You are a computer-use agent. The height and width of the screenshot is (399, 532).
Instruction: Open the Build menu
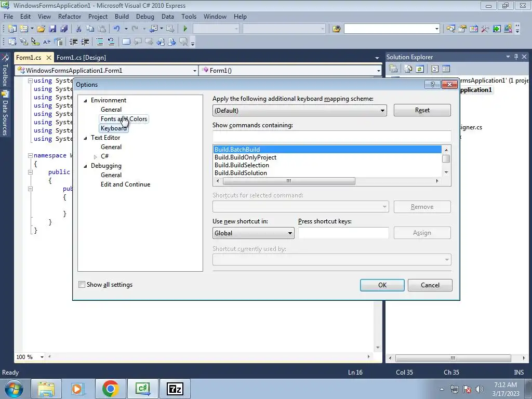pyautogui.click(x=122, y=16)
